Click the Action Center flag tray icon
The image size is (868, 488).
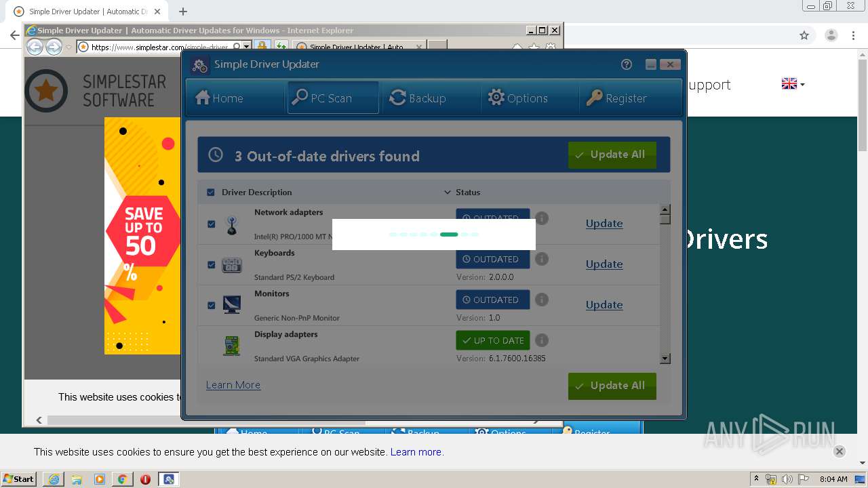(x=804, y=479)
